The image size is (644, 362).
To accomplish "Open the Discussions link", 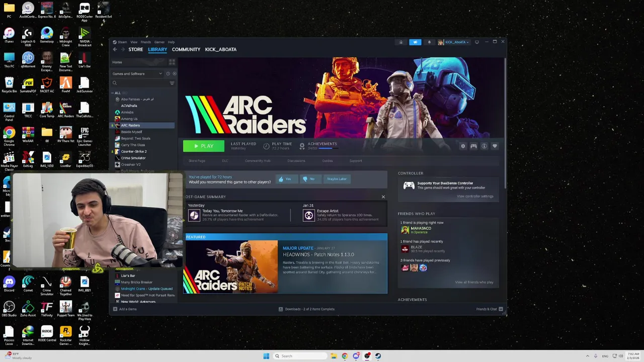I will coord(296,161).
